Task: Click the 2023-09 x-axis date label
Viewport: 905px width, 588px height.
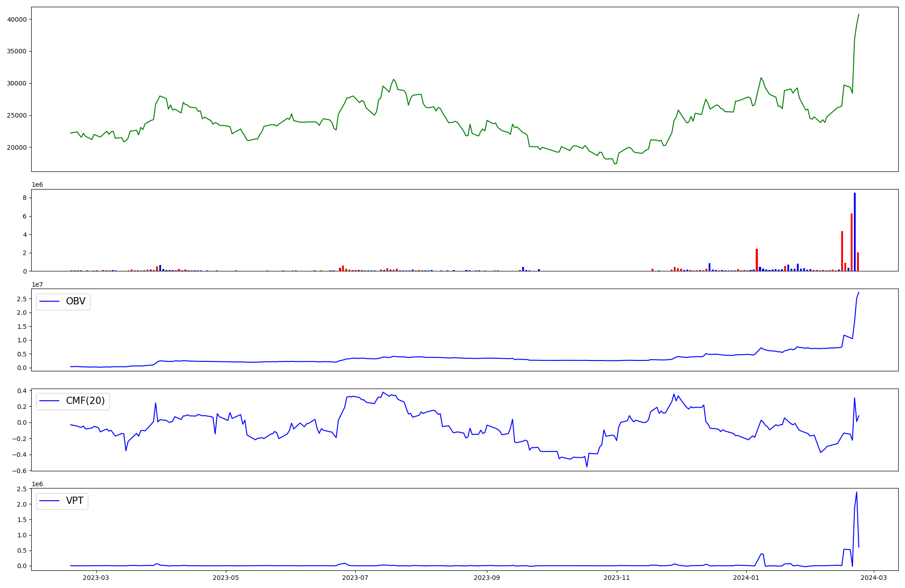Action: (x=487, y=578)
